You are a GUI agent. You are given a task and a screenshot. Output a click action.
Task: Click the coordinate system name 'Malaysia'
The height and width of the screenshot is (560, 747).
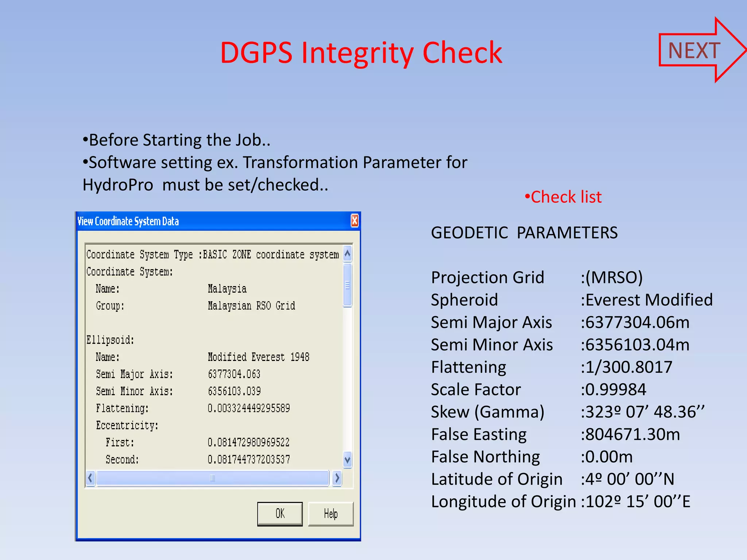point(227,288)
